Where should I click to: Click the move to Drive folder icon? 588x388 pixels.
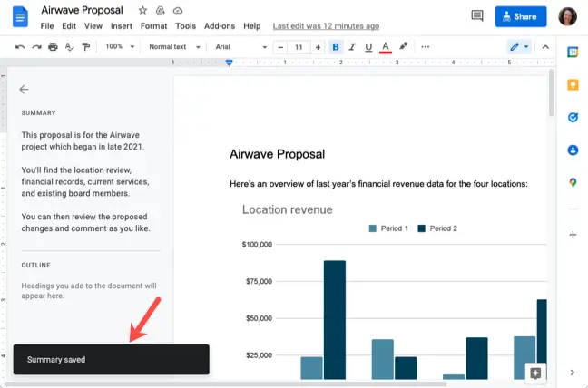click(x=160, y=11)
